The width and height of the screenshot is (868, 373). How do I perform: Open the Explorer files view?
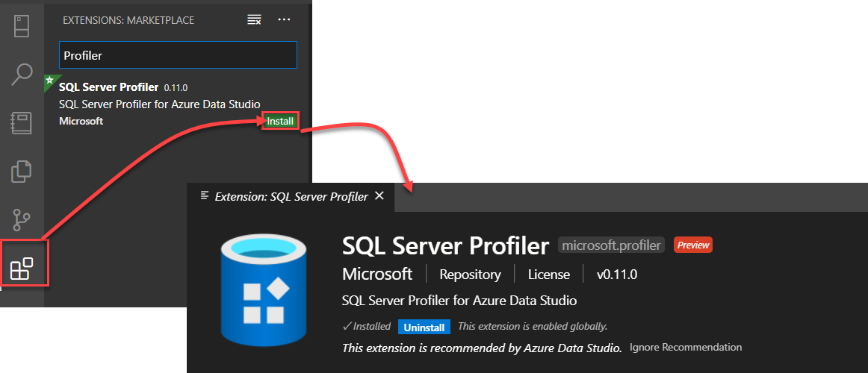pos(22,171)
